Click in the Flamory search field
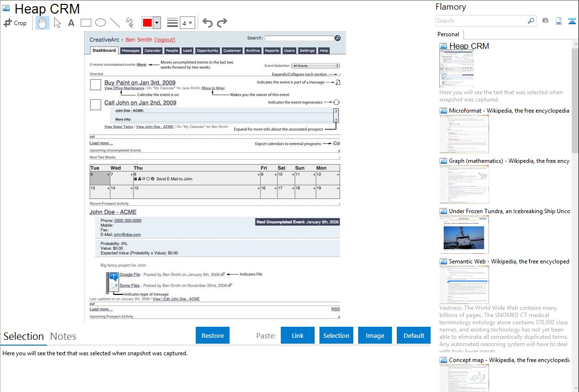Screen dimensions: 579x392 click(481, 21)
